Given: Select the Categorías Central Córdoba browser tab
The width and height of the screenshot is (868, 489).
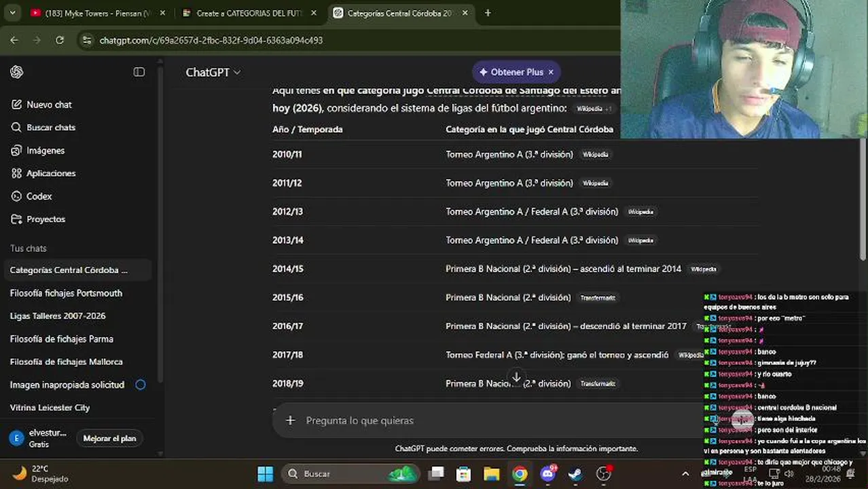Looking at the screenshot, I should [399, 13].
